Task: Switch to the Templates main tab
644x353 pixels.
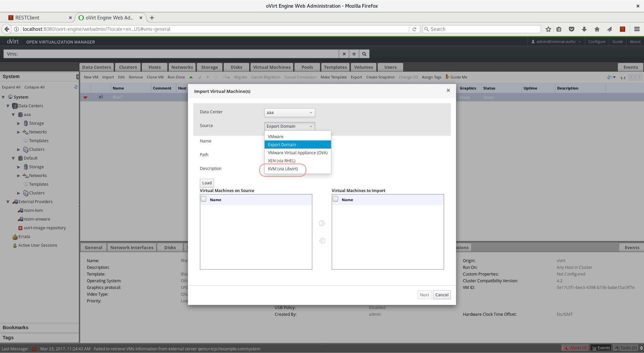Action: (335, 67)
